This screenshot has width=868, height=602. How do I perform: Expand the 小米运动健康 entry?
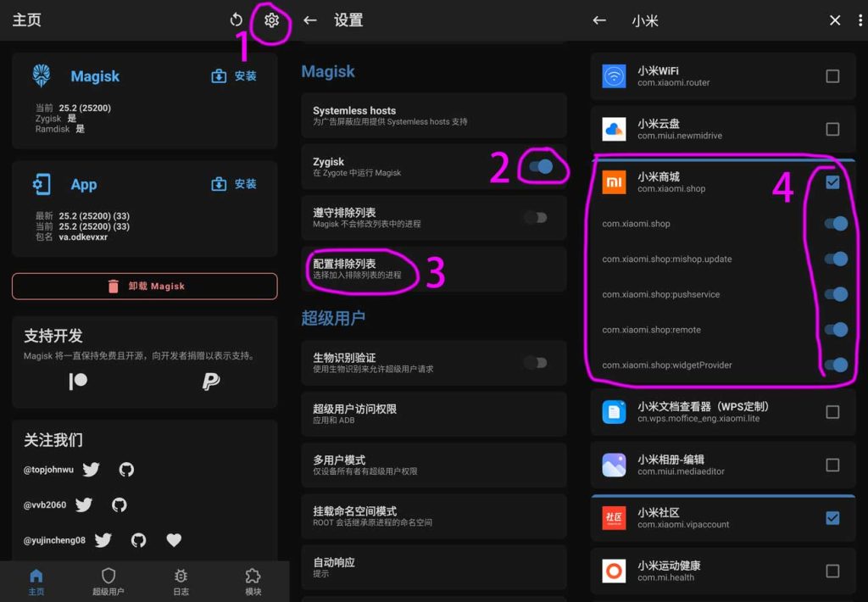pyautogui.click(x=723, y=571)
